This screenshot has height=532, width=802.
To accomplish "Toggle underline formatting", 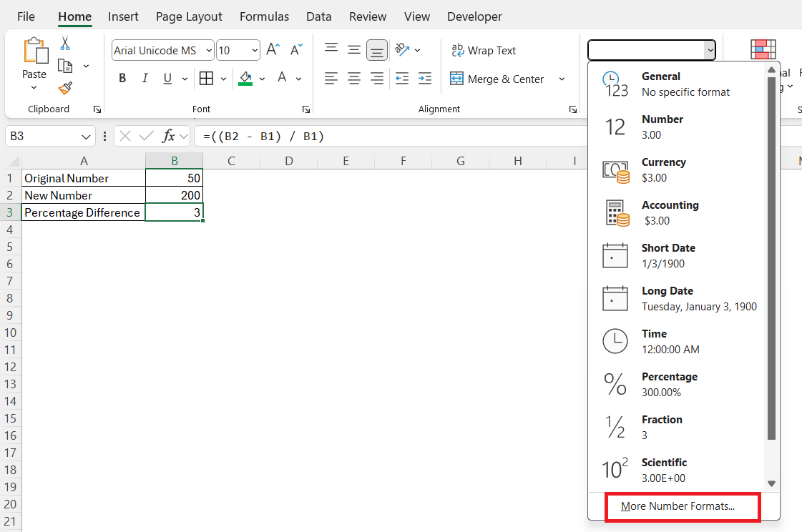I will [167, 78].
